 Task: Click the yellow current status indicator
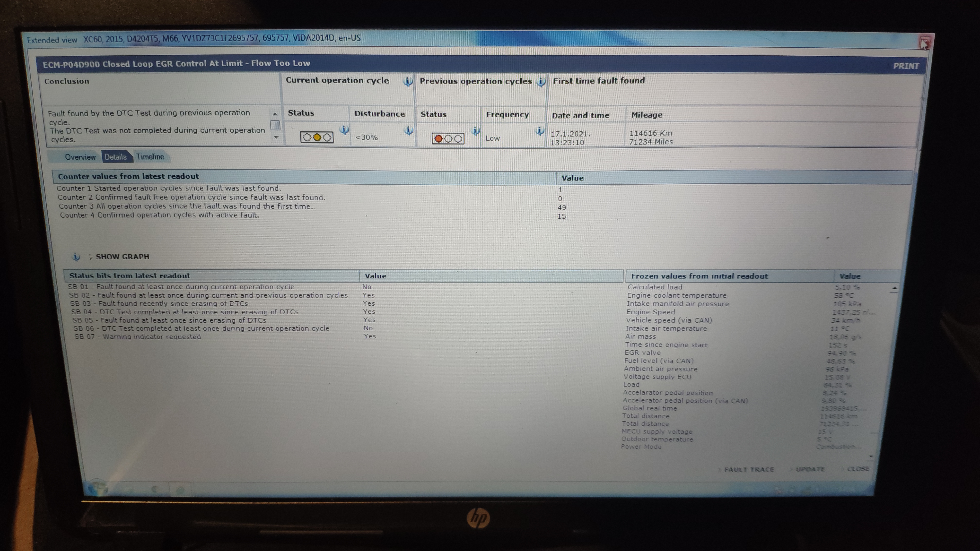click(317, 137)
